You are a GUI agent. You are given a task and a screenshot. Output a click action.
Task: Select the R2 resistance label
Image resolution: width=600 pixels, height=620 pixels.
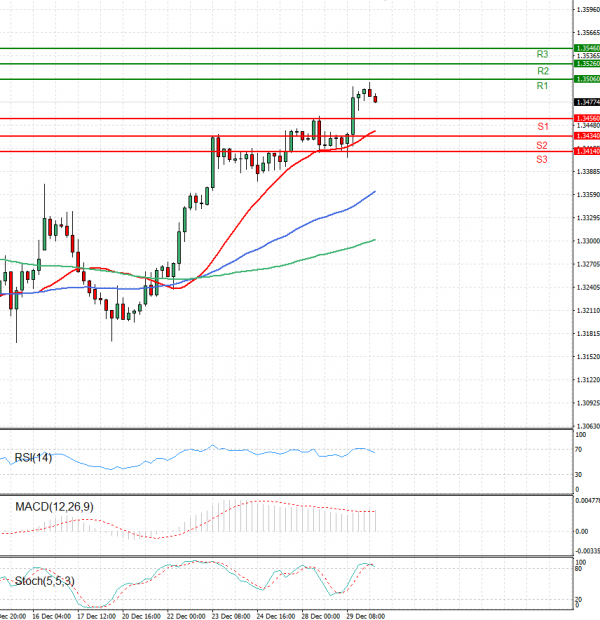[x=542, y=71]
